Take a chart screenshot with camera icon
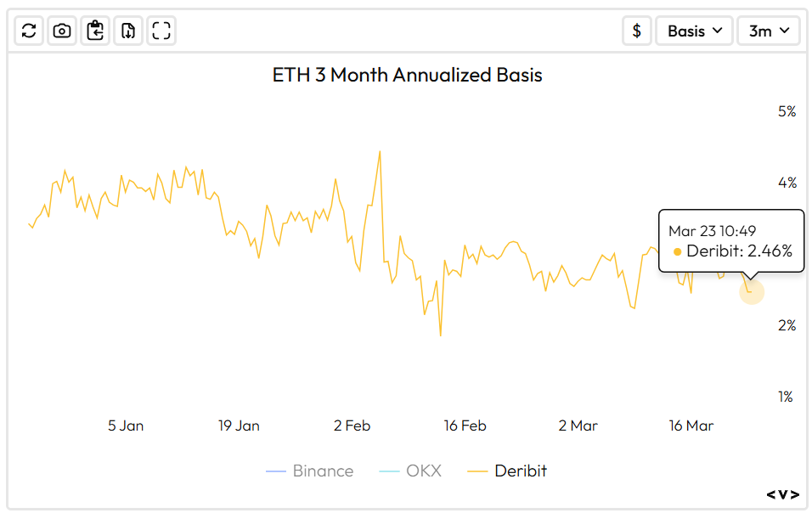 [x=62, y=31]
